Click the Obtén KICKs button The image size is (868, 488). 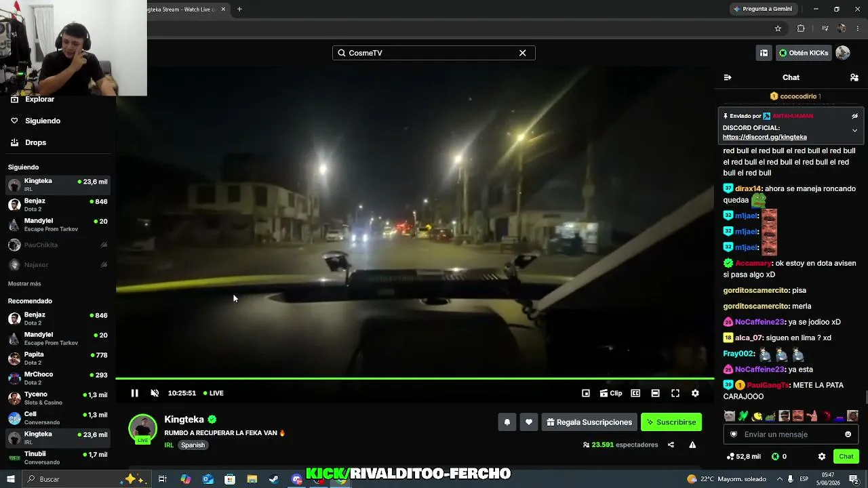point(803,53)
